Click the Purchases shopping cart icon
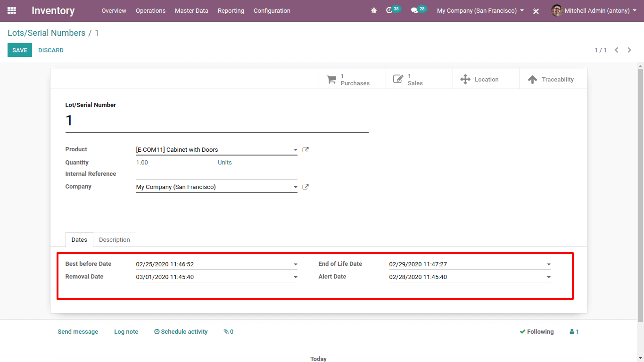The height and width of the screenshot is (362, 644). [x=331, y=79]
